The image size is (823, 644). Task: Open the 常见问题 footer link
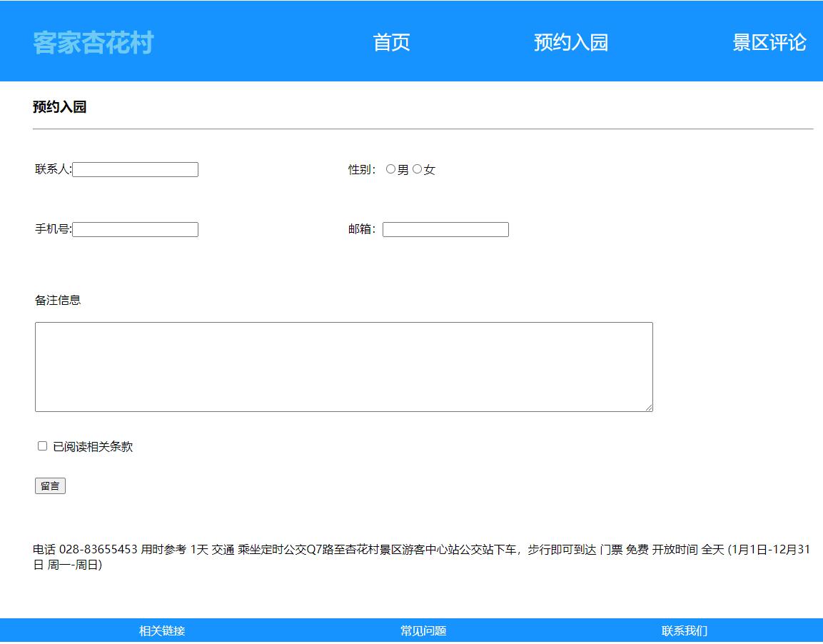pos(423,631)
